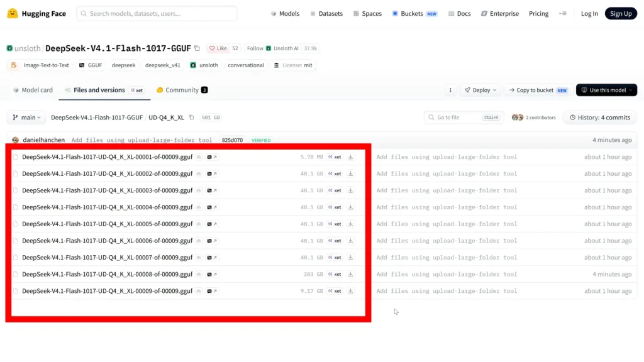Click the safety scan icon on 00006-of-00009 row
This screenshot has width=644, height=362.
point(199,241)
